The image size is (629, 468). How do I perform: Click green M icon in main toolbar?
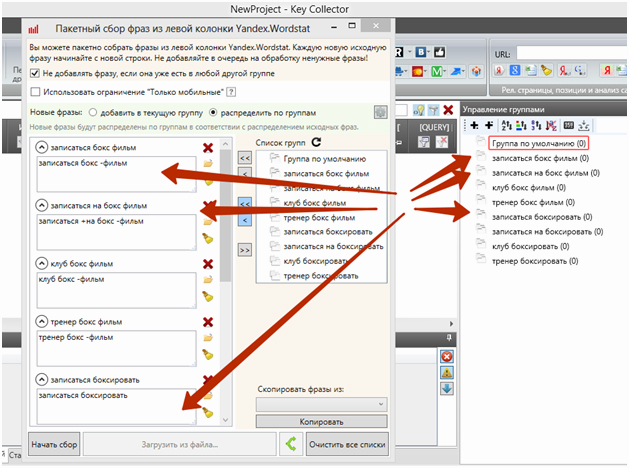click(436, 72)
